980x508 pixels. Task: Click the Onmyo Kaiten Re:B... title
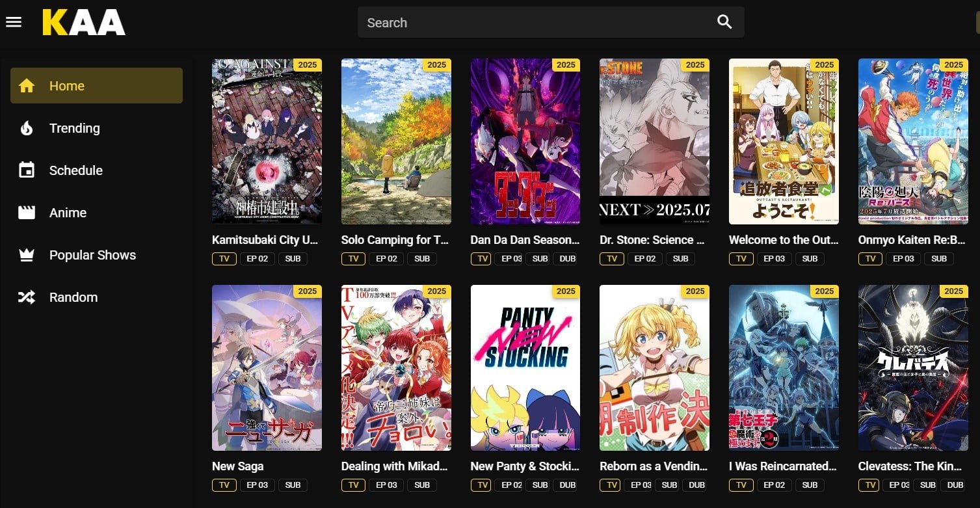point(912,240)
